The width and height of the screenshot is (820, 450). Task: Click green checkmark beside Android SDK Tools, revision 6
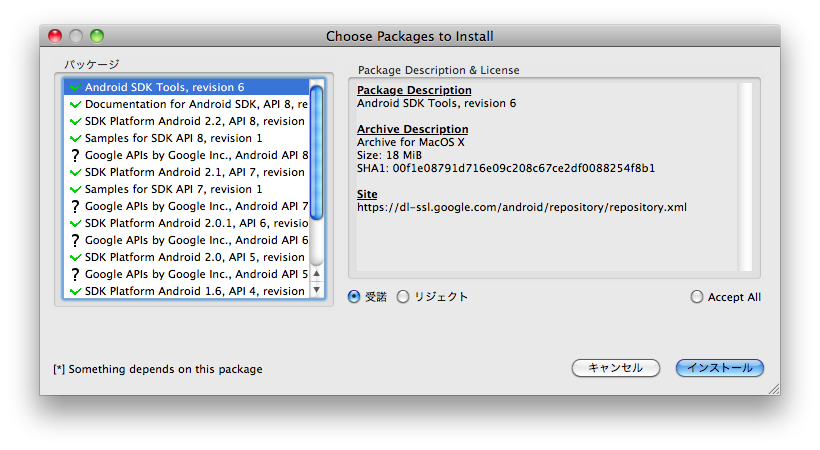75,87
